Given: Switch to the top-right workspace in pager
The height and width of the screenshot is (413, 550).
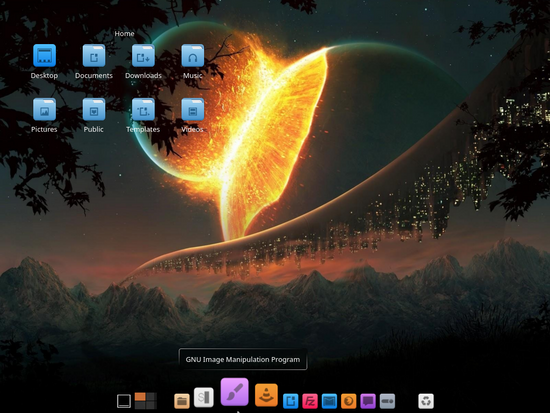Looking at the screenshot, I should coord(151,397).
